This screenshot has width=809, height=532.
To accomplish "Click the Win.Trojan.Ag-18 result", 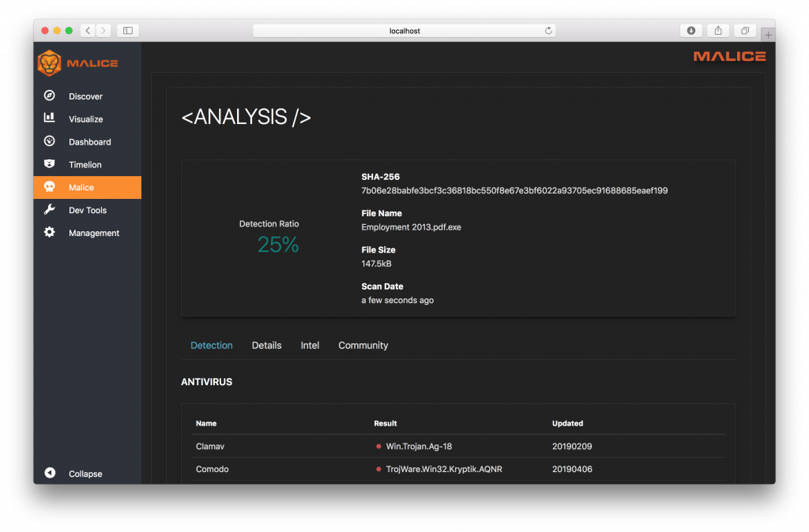I will click(419, 447).
